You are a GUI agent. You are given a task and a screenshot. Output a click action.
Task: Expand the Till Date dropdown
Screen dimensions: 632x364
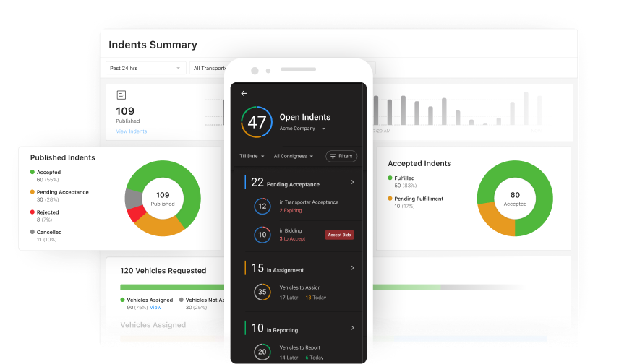[252, 156]
